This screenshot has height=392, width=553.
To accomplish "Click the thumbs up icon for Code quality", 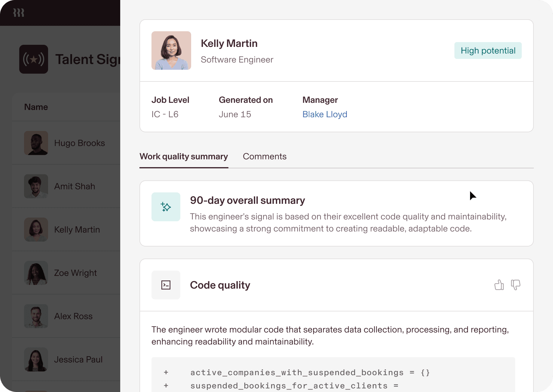I will click(x=499, y=285).
